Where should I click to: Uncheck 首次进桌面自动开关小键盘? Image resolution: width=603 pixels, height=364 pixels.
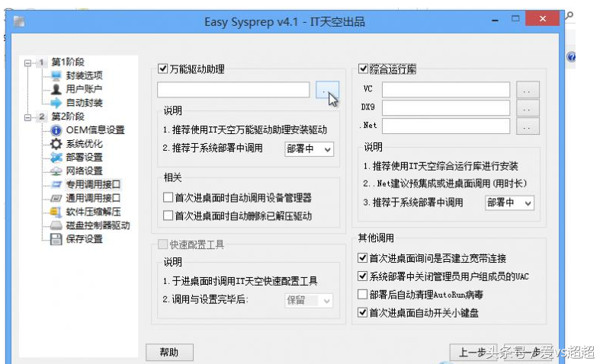(362, 312)
